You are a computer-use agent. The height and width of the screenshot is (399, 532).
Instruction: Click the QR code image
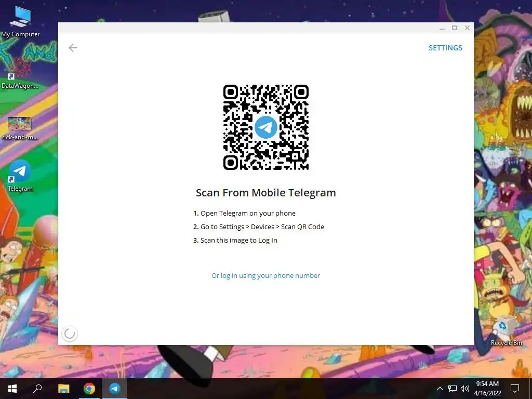click(265, 127)
